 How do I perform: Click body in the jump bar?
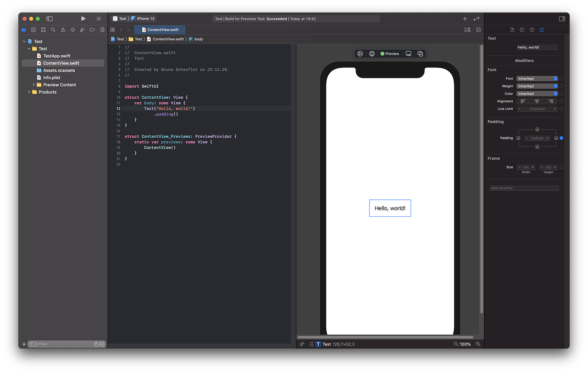(196, 39)
